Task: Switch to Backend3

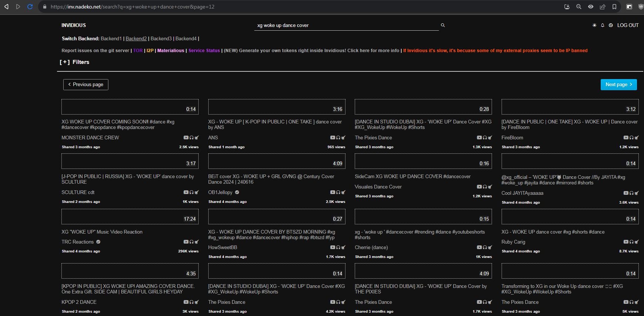Action: (161, 38)
